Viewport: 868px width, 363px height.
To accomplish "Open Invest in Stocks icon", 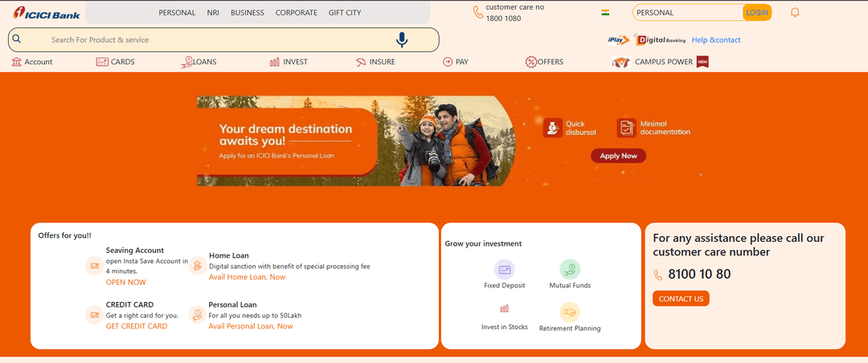I will 504,308.
